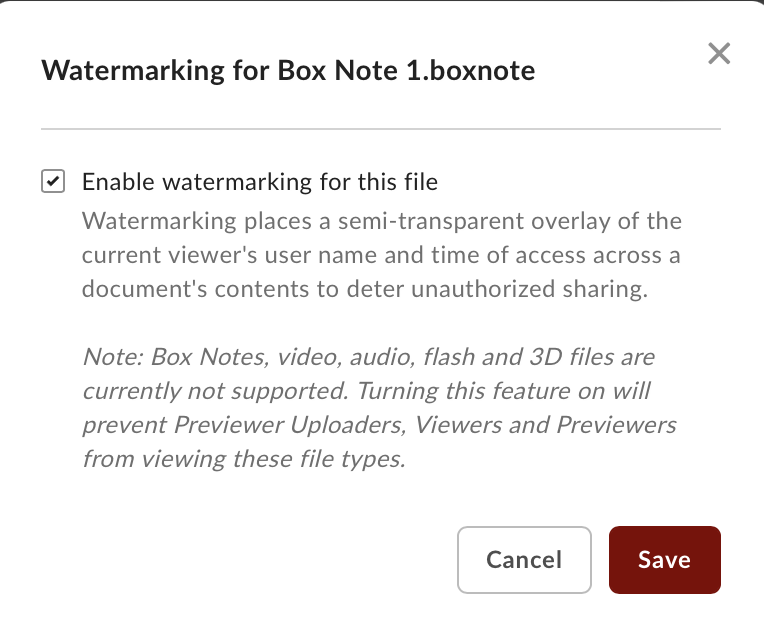Click the text 'Previewer Uploaders, Viewers and Previewers'
This screenshot has height=626, width=764.
[x=426, y=425]
